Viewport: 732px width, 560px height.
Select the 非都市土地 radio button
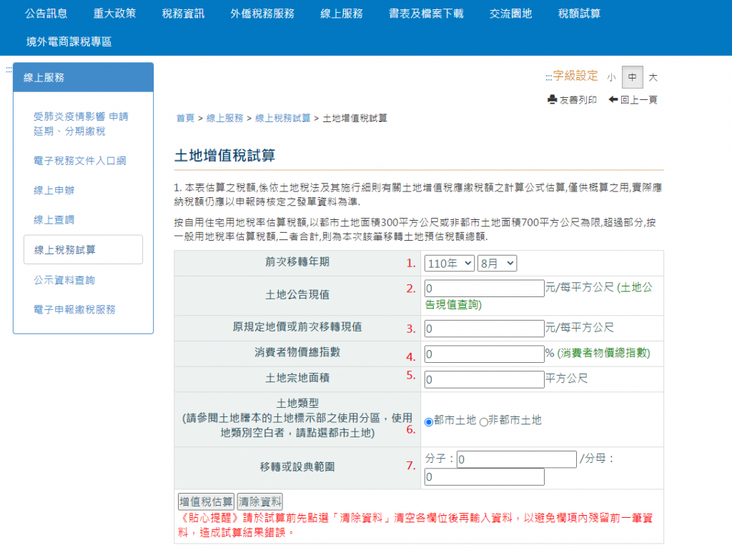tap(483, 421)
